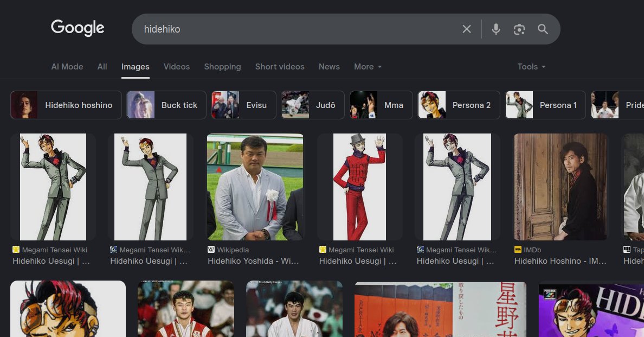
Task: Click the IMDb source label
Action: coord(532,250)
